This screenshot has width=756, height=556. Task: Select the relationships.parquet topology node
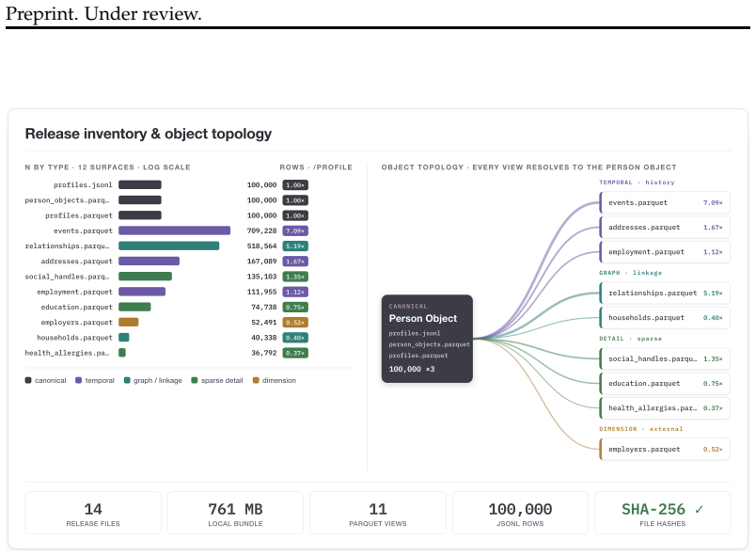665,293
